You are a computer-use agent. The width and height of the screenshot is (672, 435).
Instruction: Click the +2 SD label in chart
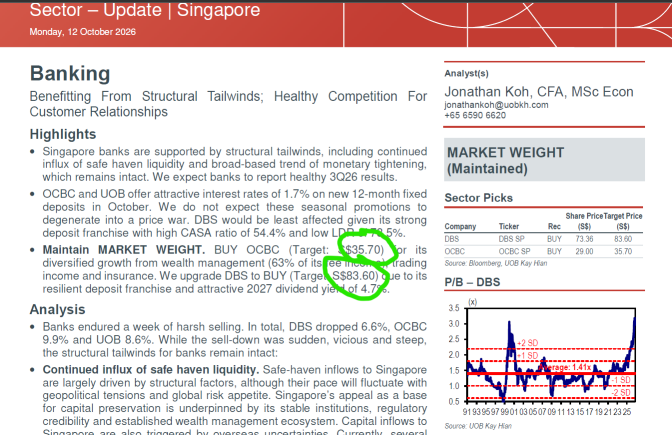[527, 343]
